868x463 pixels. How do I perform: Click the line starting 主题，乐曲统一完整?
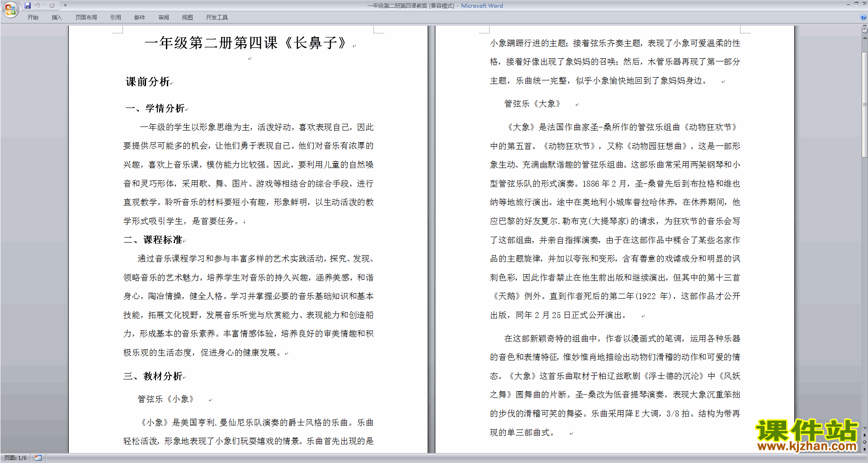(x=599, y=81)
